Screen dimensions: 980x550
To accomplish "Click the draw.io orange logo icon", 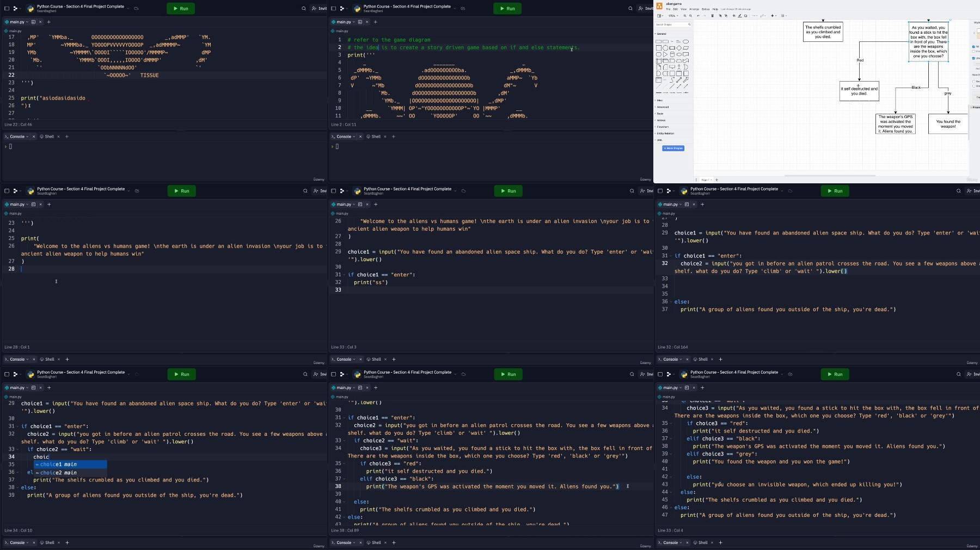I will pos(659,6).
